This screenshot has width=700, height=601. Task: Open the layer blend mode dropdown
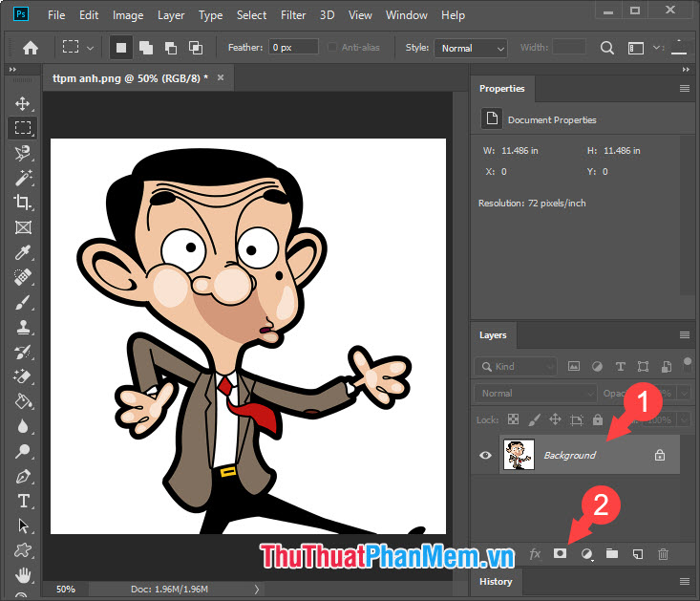[536, 394]
